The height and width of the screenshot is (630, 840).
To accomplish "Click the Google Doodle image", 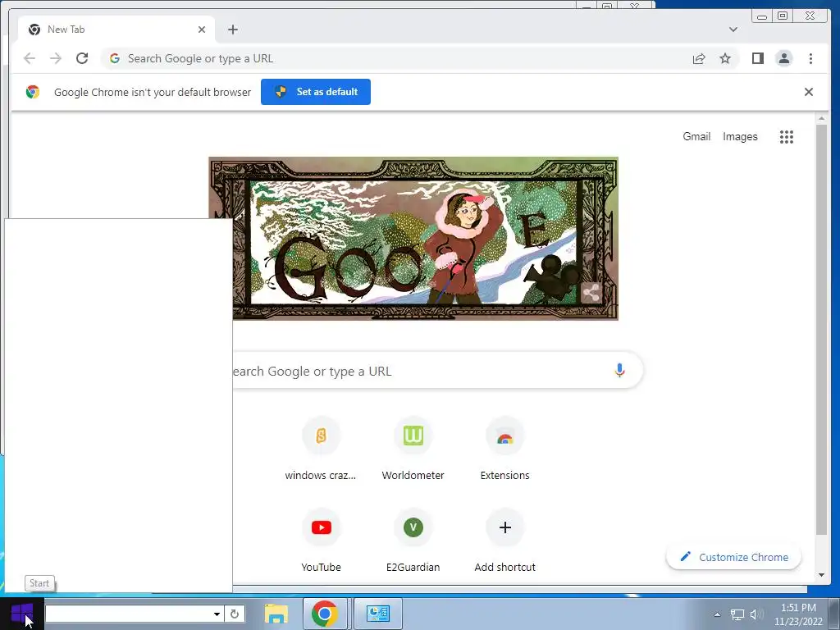I will coord(413,239).
